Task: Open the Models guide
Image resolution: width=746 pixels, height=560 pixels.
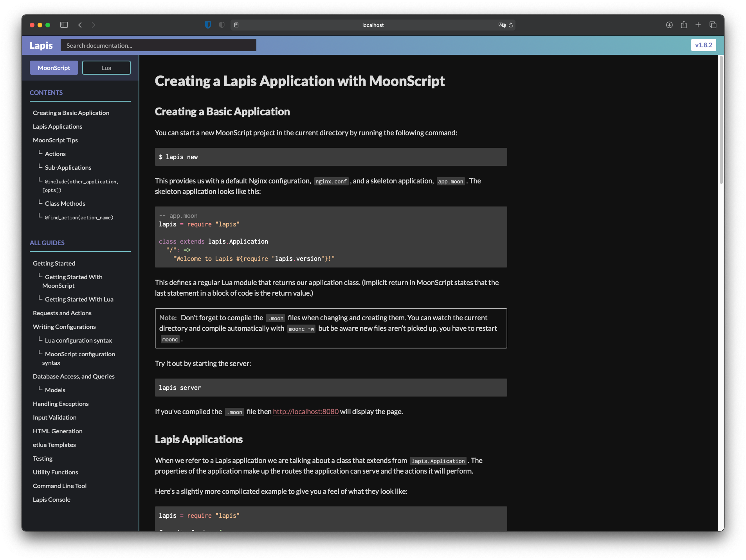Action: point(55,390)
